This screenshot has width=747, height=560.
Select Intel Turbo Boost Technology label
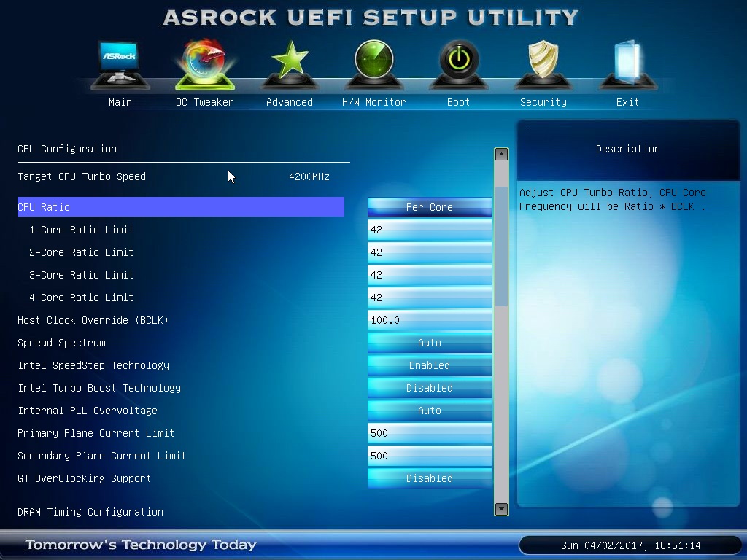tap(99, 388)
